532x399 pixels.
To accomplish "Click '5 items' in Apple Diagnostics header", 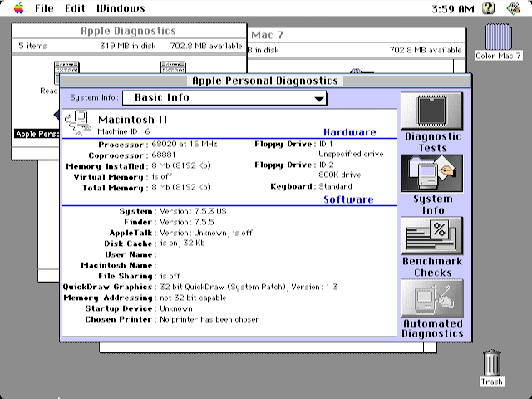I will [x=32, y=46].
